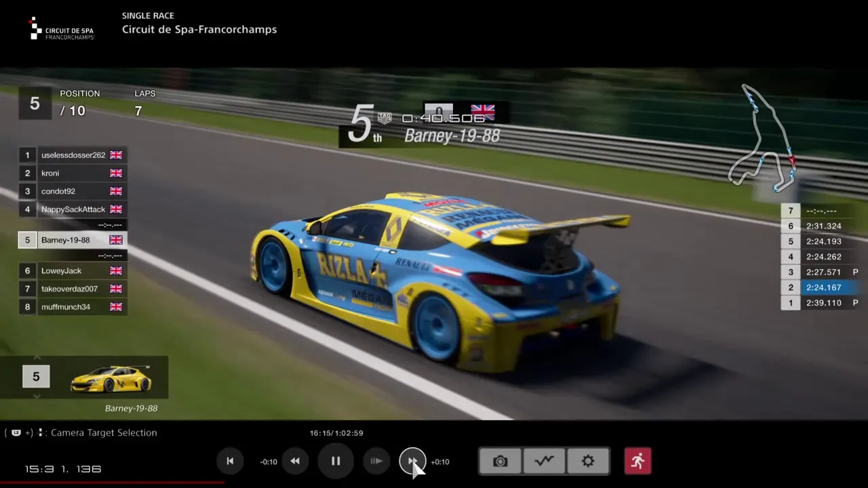Rewind the replay
Viewport: 868px width, 488px height.
click(295, 461)
